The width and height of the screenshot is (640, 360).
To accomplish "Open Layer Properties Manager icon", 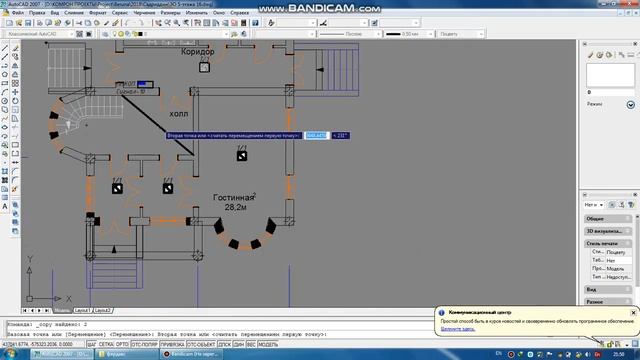I will (x=105, y=34).
